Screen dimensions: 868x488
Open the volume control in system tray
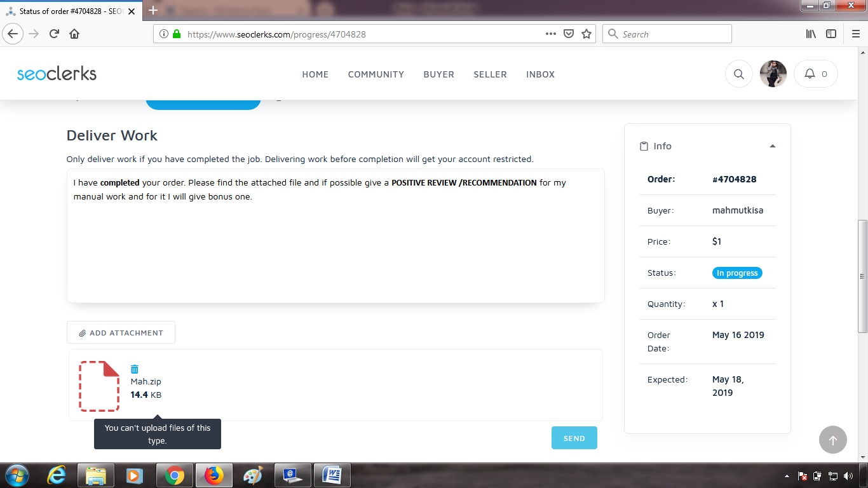click(847, 476)
